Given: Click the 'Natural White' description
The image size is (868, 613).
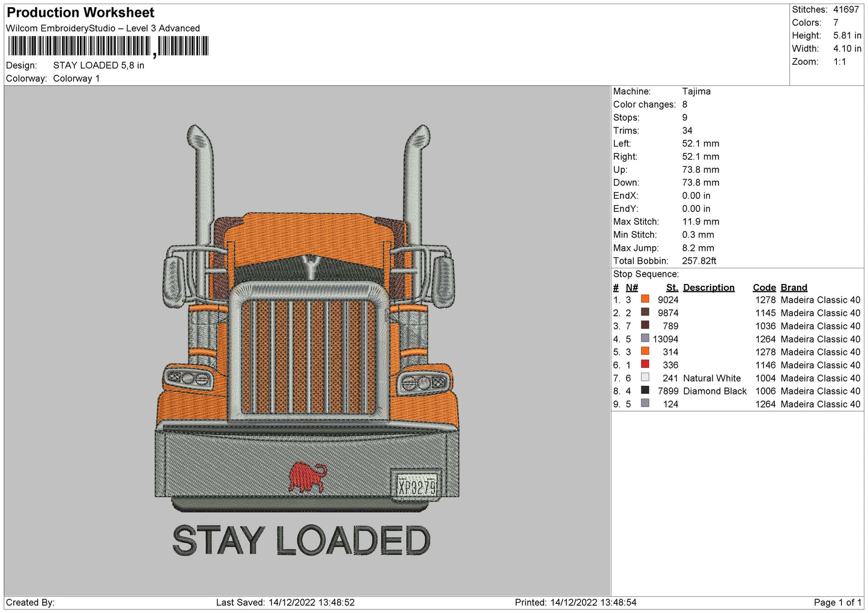Looking at the screenshot, I should 712,378.
